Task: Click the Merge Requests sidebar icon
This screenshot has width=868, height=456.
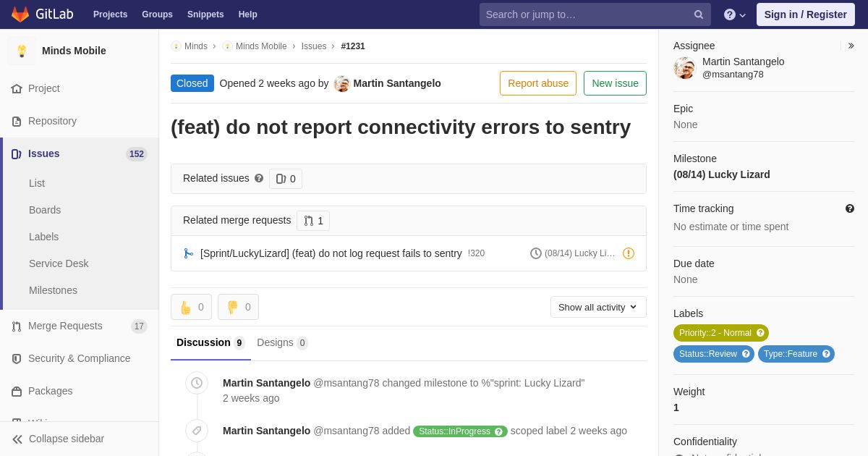Action: click(17, 326)
